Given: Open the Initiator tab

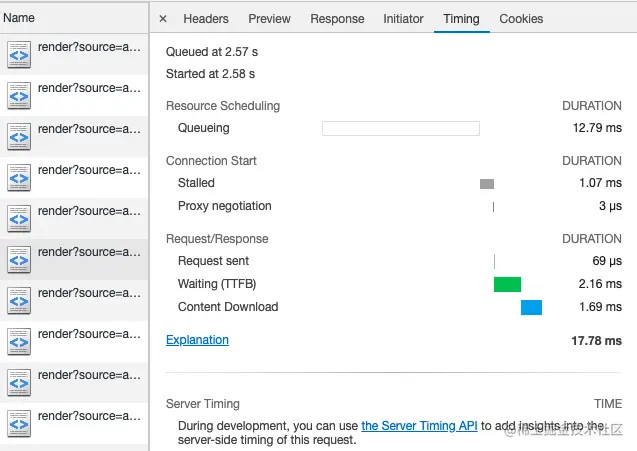Looking at the screenshot, I should point(403,19).
